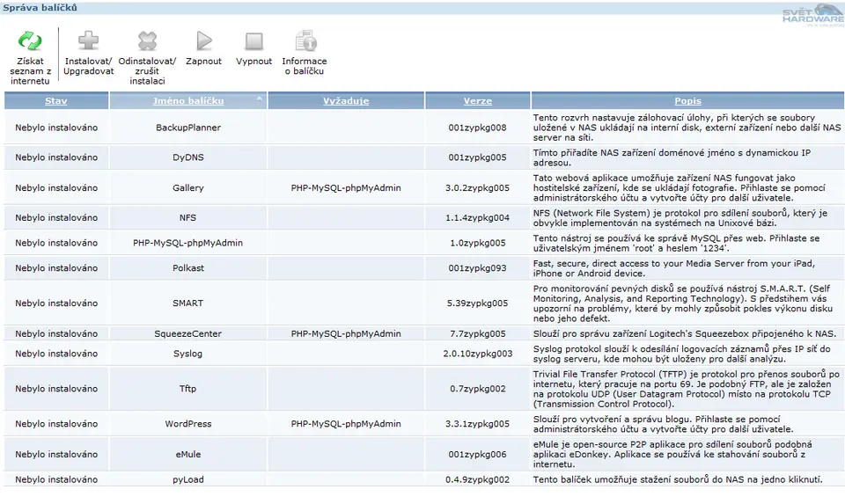This screenshot has width=845, height=504.
Task: Open the Informace o balíčku icon
Action: click(x=305, y=41)
